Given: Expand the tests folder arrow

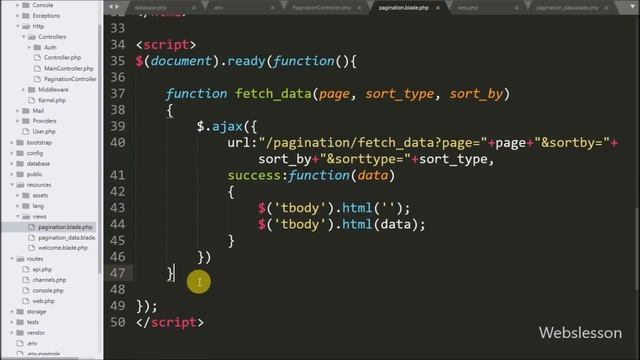Looking at the screenshot, I should [x=12, y=322].
